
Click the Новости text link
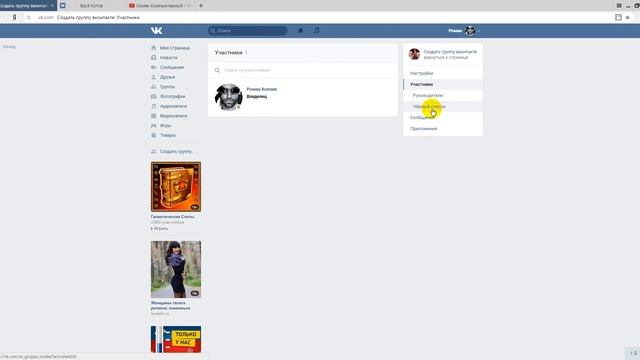click(x=169, y=58)
